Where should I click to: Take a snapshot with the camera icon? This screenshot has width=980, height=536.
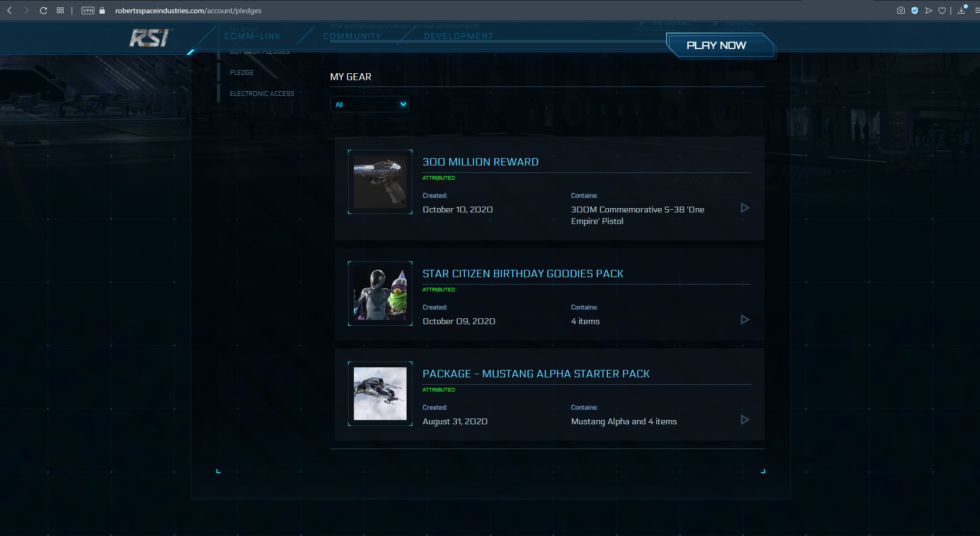tap(901, 11)
